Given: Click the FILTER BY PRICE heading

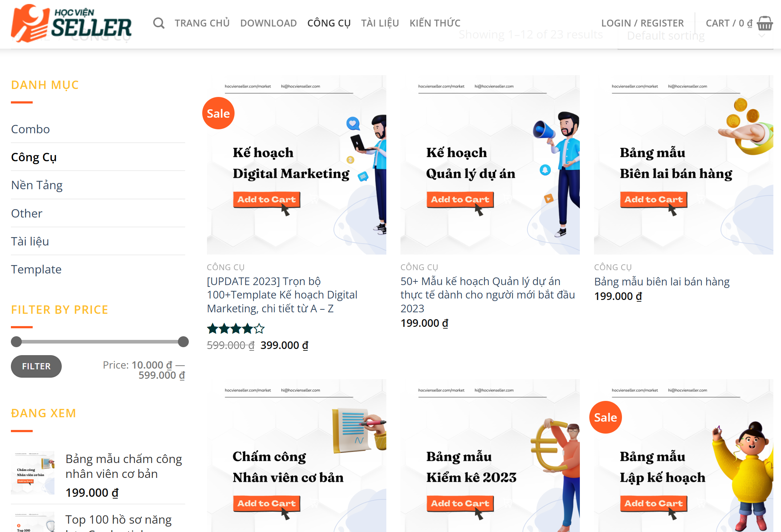Looking at the screenshot, I should pyautogui.click(x=60, y=310).
